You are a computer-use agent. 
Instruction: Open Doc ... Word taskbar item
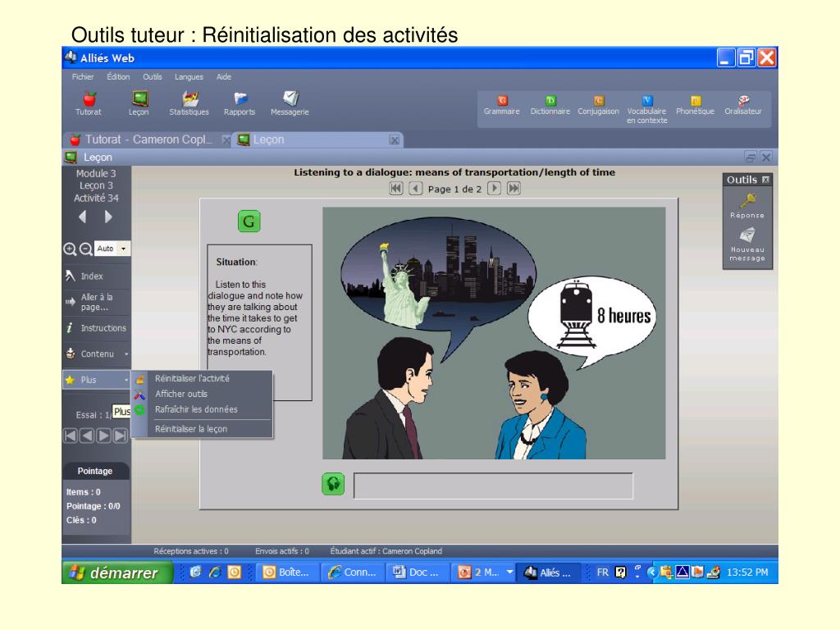(x=418, y=573)
